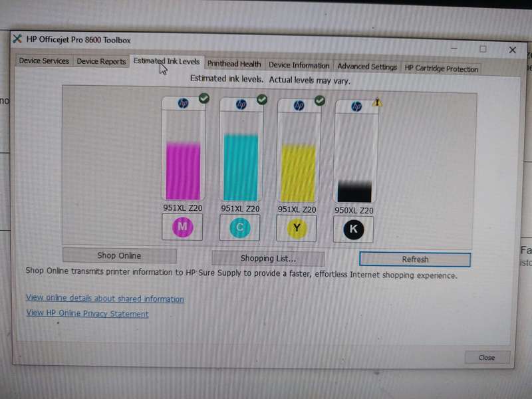The width and height of the screenshot is (532, 399).
Task: Open the Shopping List dialog
Action: pos(268,258)
